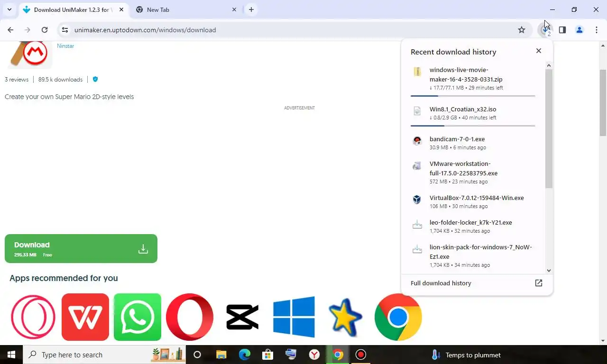Image resolution: width=607 pixels, height=364 pixels.
Task: Click the download list scrollbar thumb
Action: click(549, 128)
